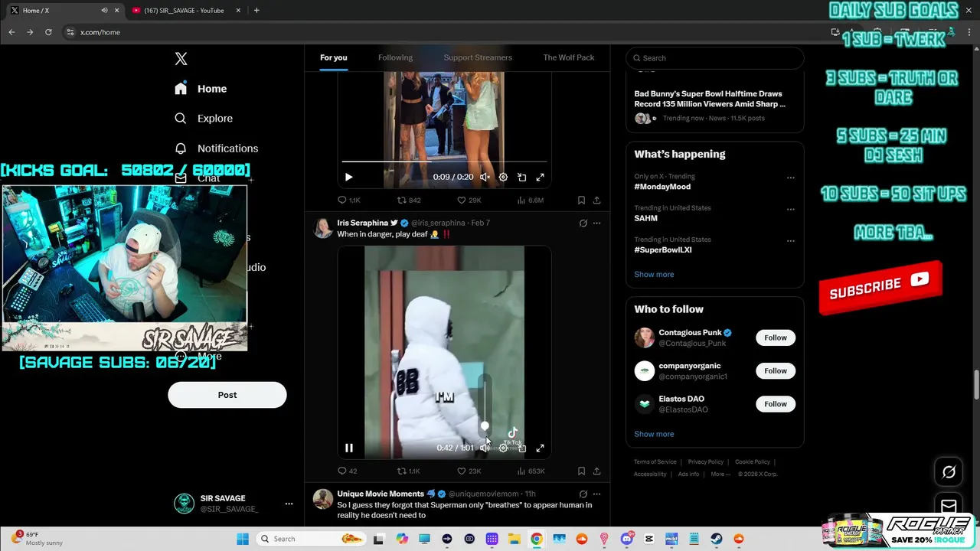Expand the More footer menu

[720, 474]
